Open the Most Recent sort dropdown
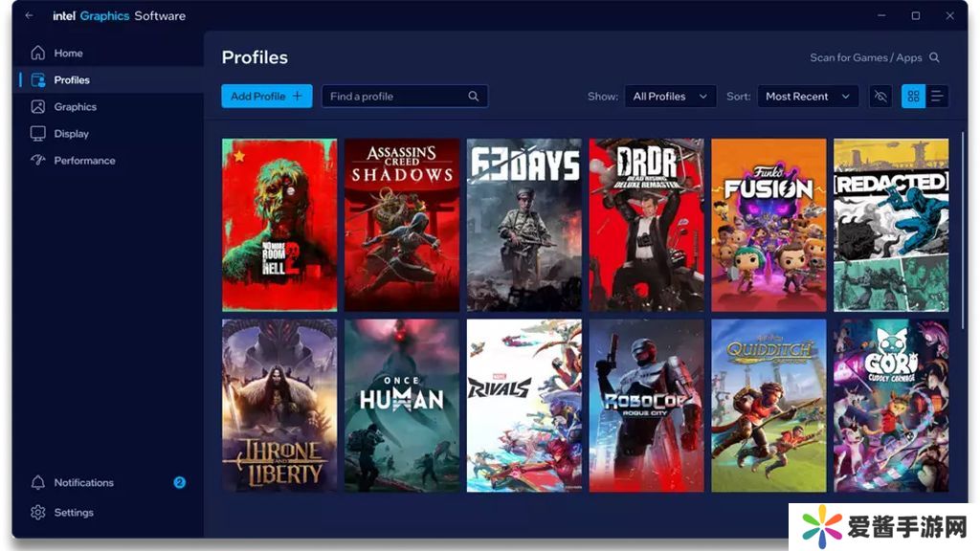The image size is (980, 551). click(x=807, y=97)
